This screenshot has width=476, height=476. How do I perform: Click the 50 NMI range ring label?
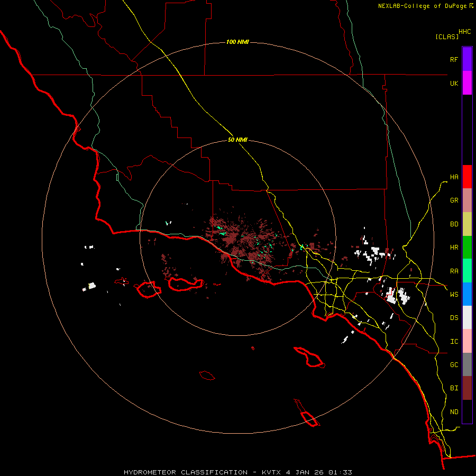[237, 140]
